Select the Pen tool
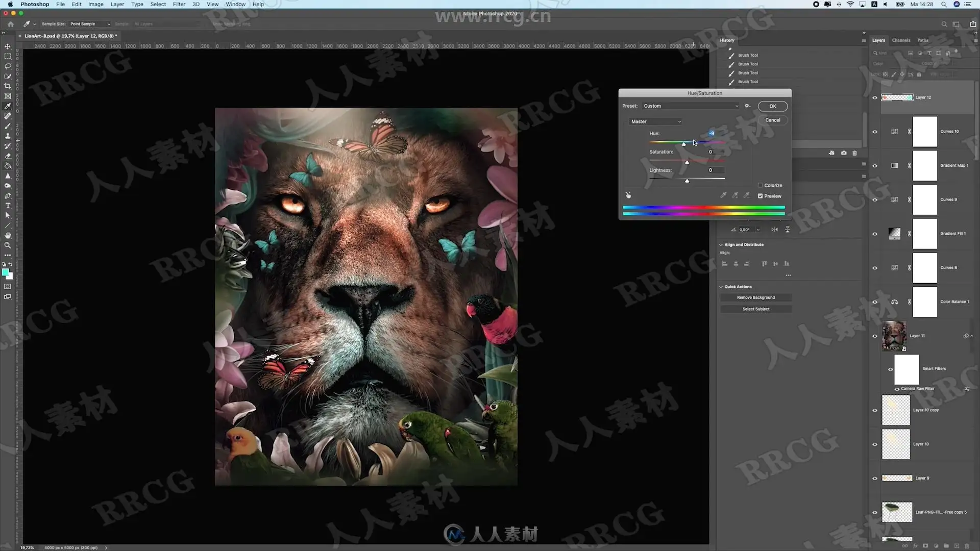Image resolution: width=980 pixels, height=551 pixels. point(8,196)
